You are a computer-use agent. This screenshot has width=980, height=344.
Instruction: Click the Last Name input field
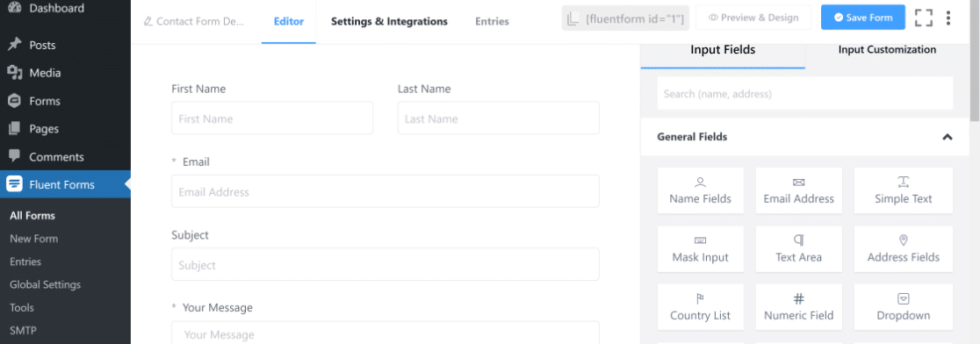(x=498, y=118)
